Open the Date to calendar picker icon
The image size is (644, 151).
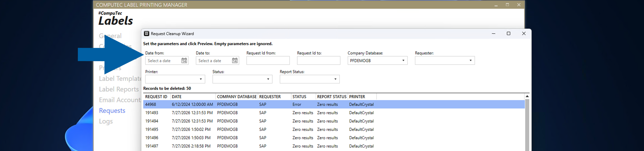pos(235,61)
